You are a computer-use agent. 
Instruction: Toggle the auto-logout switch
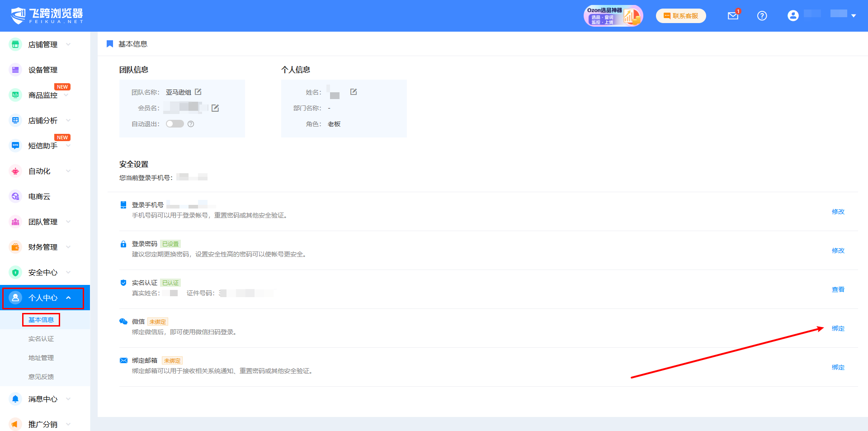(175, 124)
